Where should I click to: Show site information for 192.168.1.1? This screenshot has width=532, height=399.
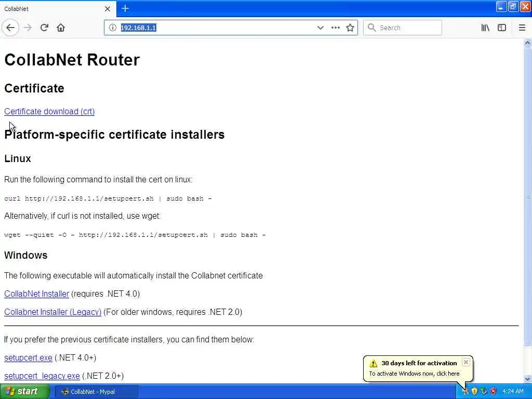[x=113, y=28]
